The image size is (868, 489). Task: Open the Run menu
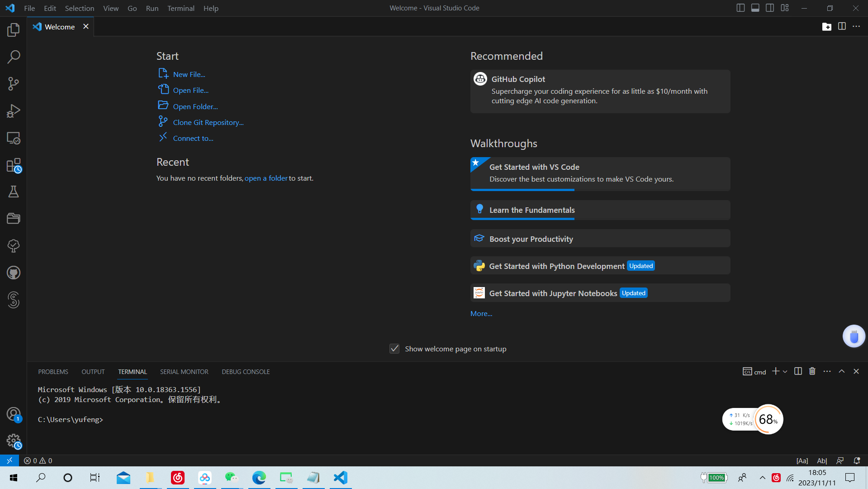coord(152,8)
